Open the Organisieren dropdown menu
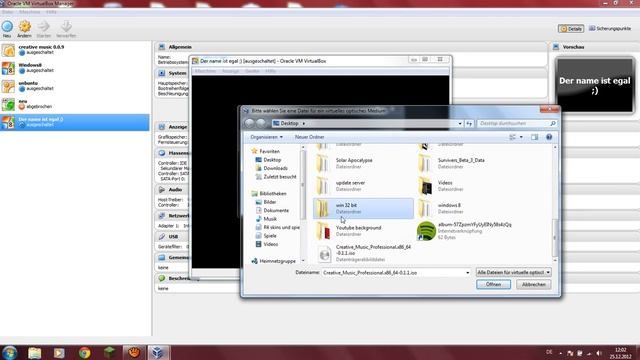 267,137
